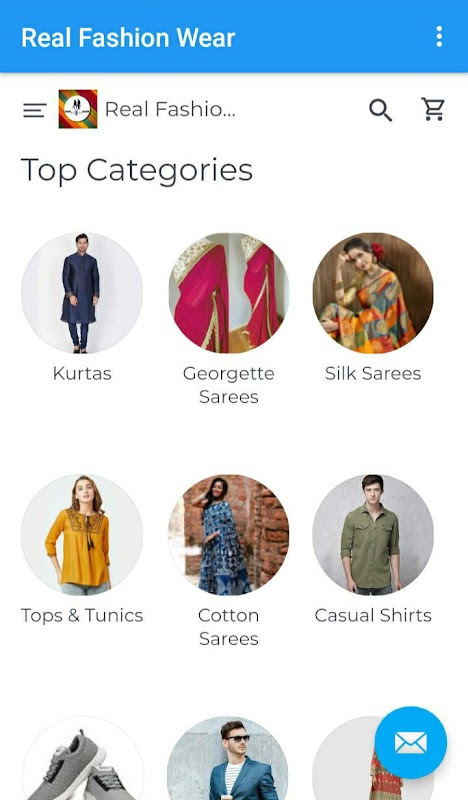Viewport: 468px width, 800px height.
Task: Choose the Tops & Tunics category image
Action: pyautogui.click(x=82, y=535)
